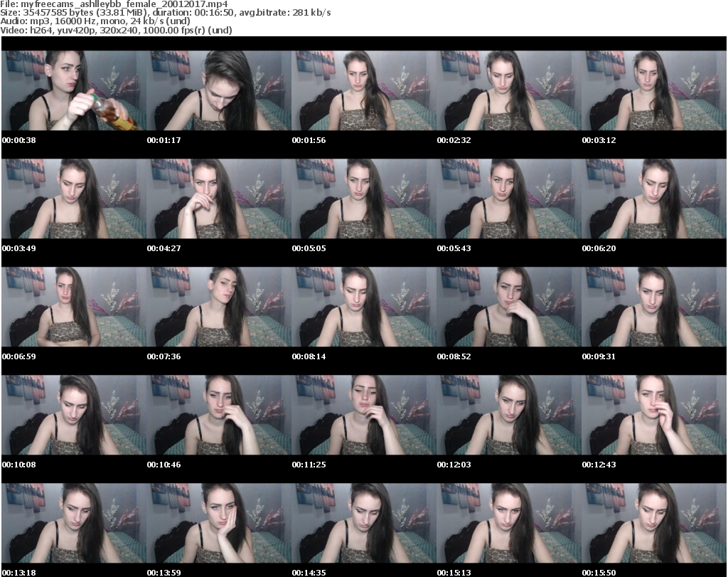Click the timestamp text 00:11:25
Viewport: 728px width, 577px height.
(x=309, y=465)
